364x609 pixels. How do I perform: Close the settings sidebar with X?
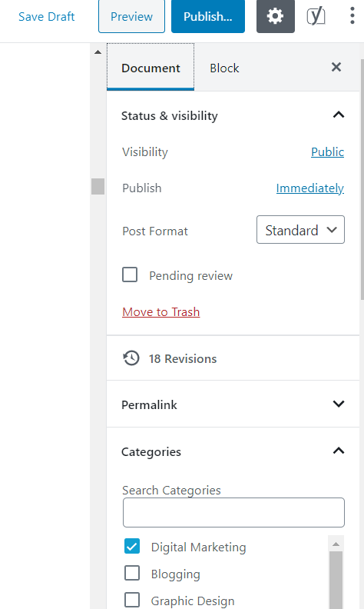tap(336, 67)
